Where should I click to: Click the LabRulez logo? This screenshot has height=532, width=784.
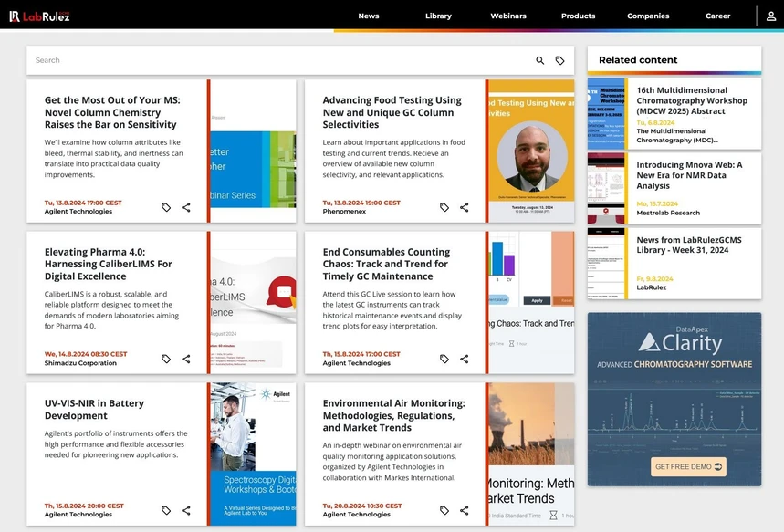coord(39,16)
